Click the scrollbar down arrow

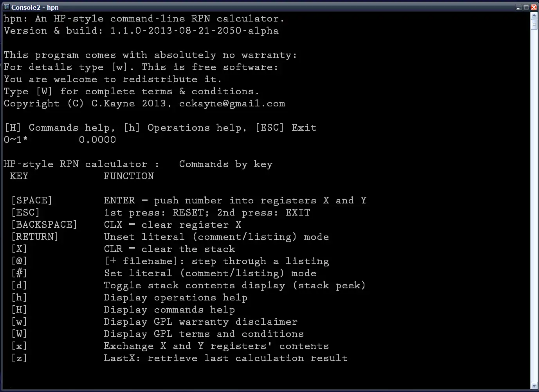[x=534, y=386]
